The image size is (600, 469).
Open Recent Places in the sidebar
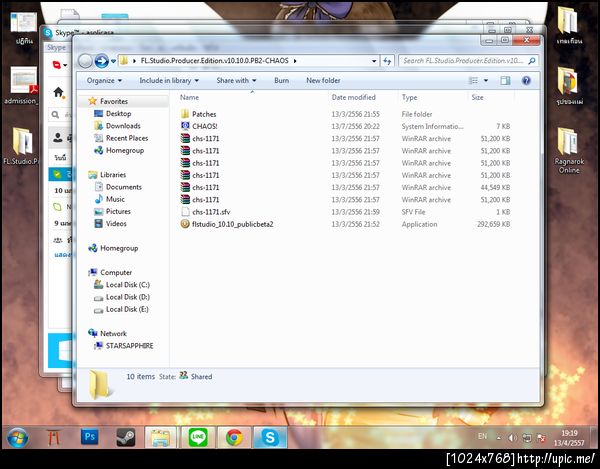click(127, 138)
